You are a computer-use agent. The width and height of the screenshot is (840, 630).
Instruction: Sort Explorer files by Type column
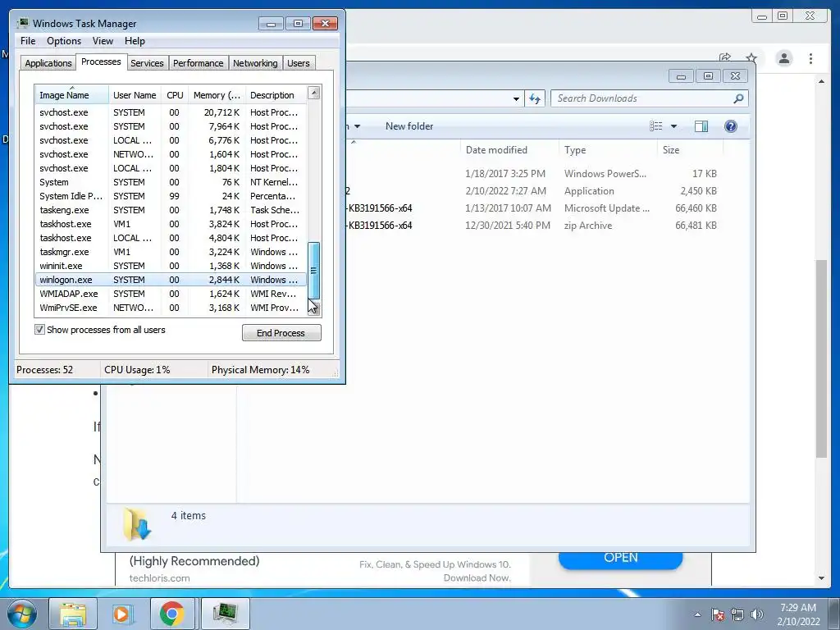point(608,150)
